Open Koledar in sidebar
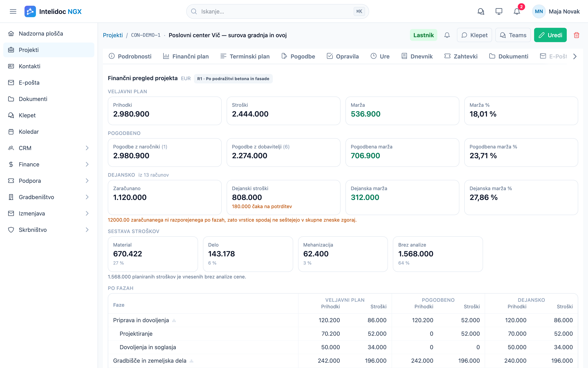 click(49, 132)
